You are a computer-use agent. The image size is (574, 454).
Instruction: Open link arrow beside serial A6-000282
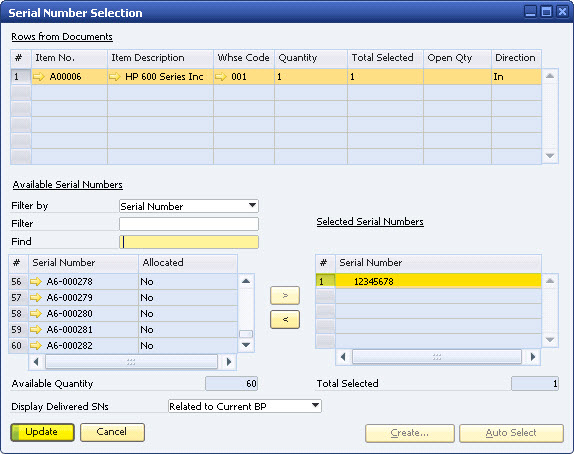click(36, 346)
